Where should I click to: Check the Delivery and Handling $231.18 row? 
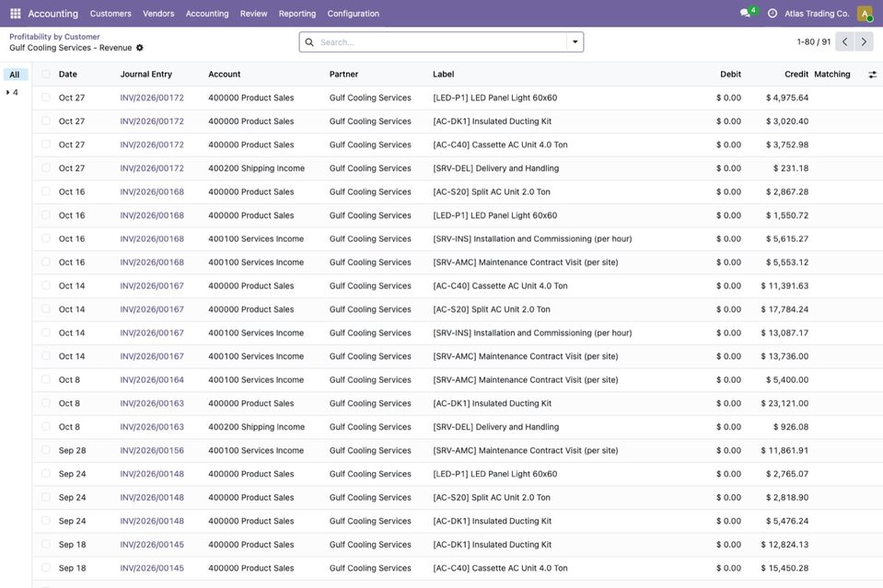[46, 167]
